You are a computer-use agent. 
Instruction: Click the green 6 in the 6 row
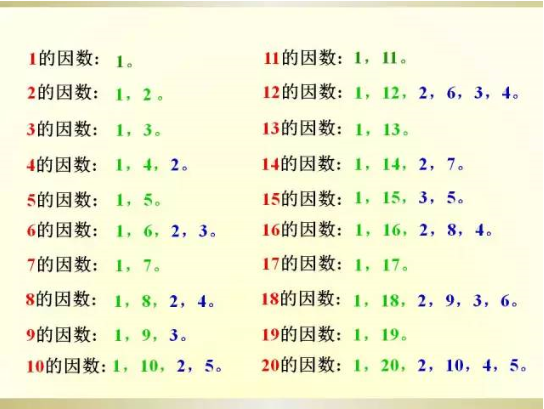tap(148, 231)
